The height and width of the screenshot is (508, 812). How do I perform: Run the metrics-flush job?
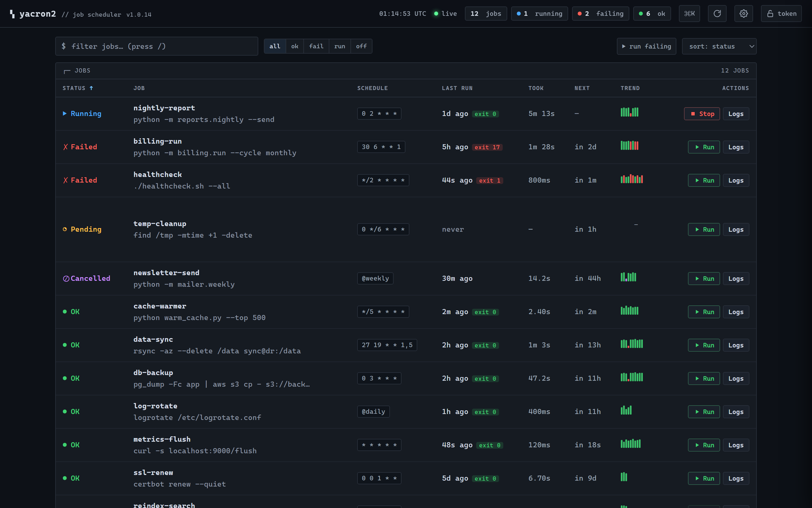point(704,445)
